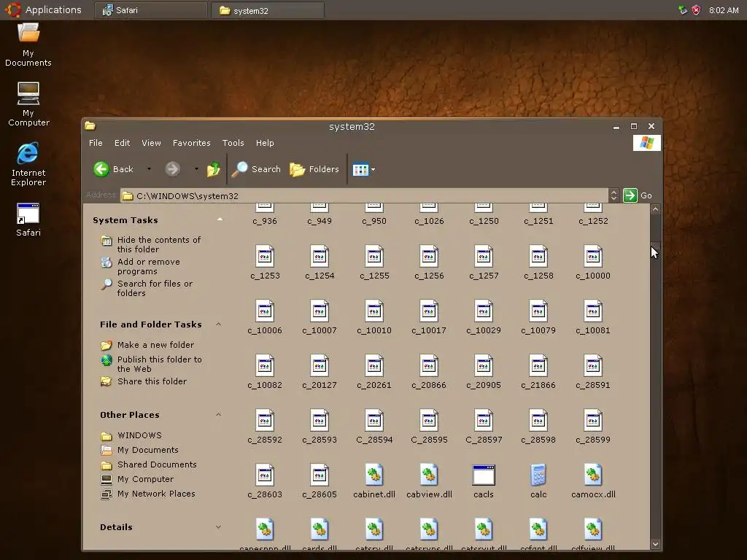Select the c_1253 file
The image size is (747, 560).
coord(265,262)
